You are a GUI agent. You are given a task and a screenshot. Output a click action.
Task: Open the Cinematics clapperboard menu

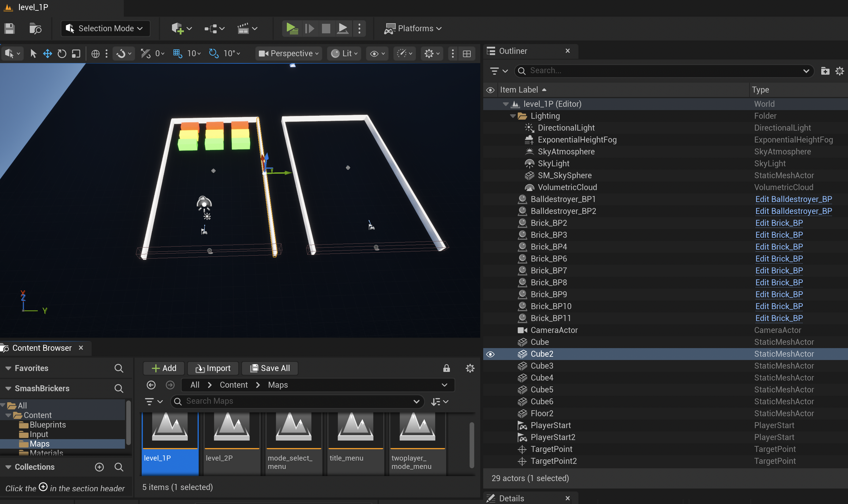point(247,28)
